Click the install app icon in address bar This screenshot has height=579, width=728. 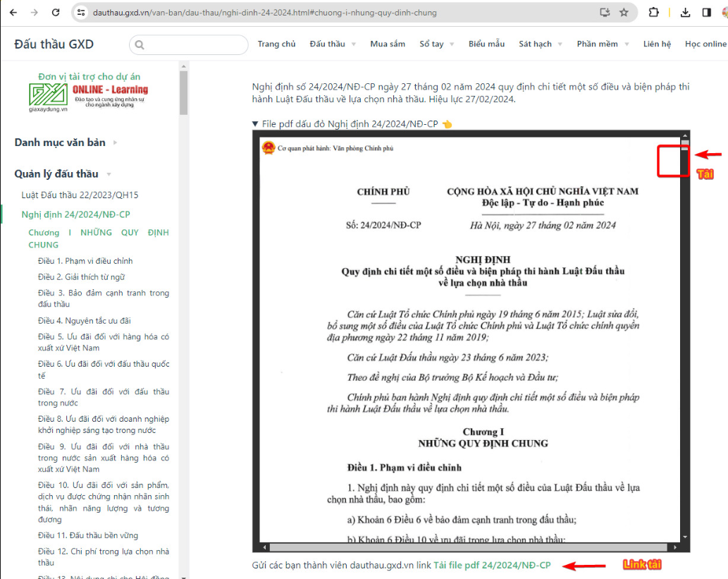click(x=605, y=13)
